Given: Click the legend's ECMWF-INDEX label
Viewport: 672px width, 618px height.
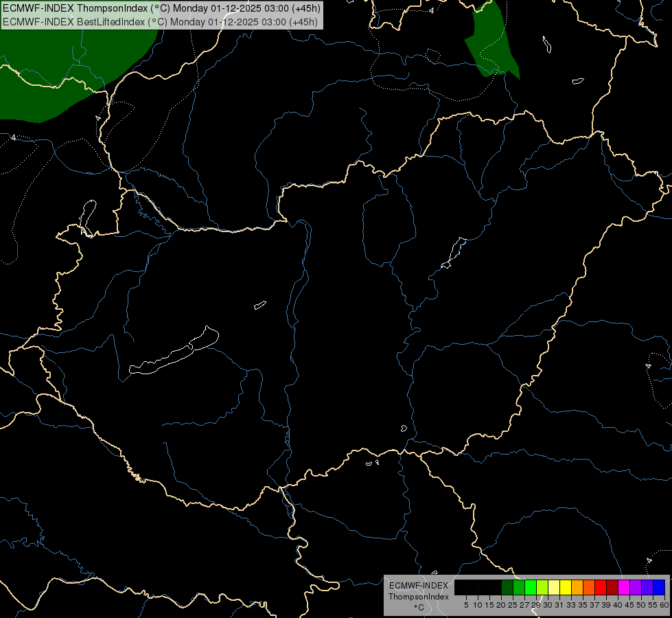Looking at the screenshot, I should 419,586.
